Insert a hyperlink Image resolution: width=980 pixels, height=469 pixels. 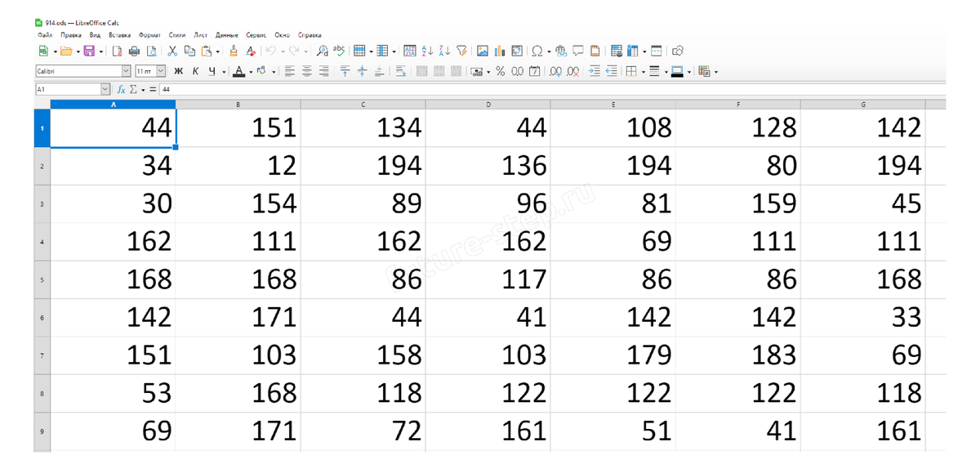(561, 51)
